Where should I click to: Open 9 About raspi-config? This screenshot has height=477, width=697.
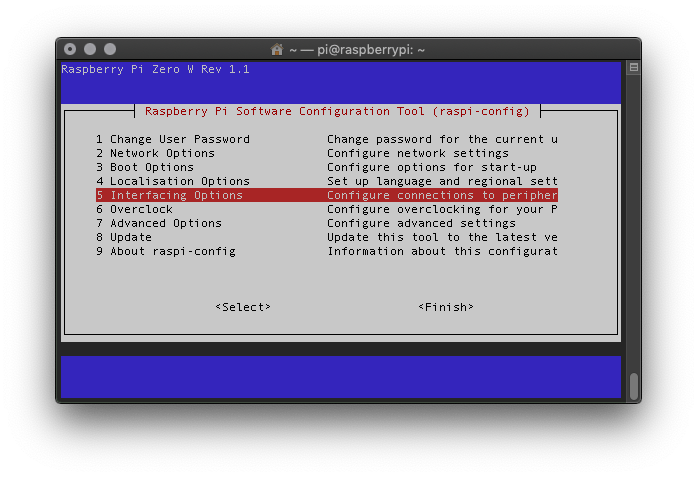(x=166, y=251)
